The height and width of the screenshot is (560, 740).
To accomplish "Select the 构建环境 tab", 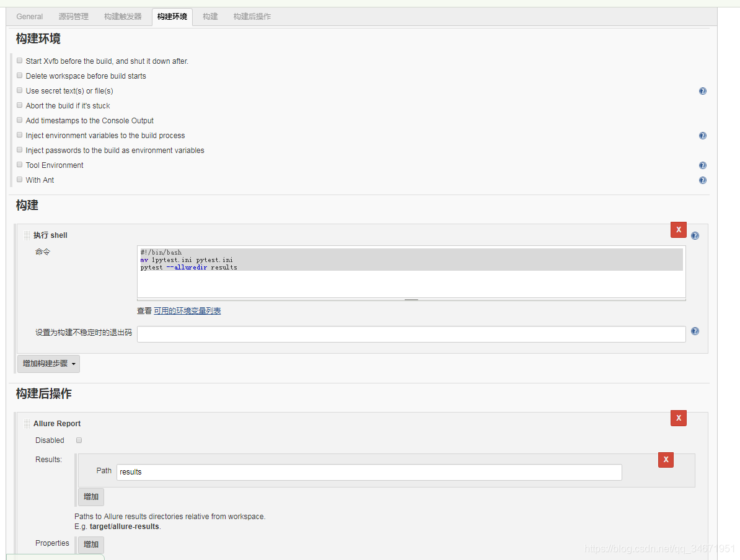I will (x=172, y=17).
